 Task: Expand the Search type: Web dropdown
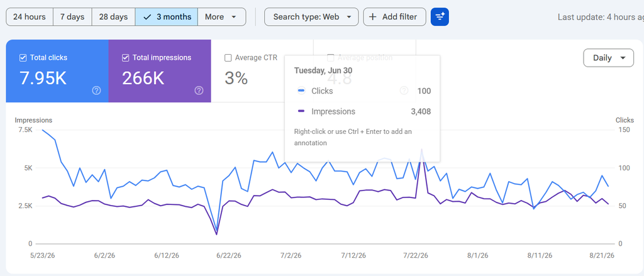[311, 17]
